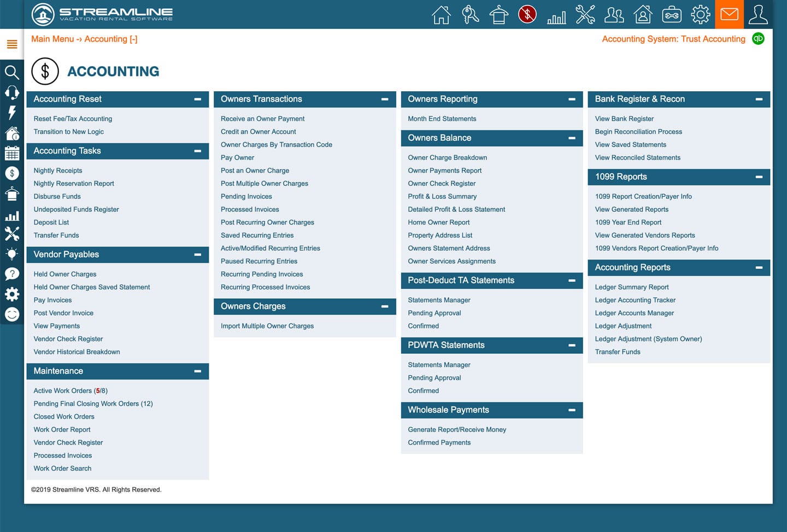Screen dimensions: 787x532
Task: Click the red crossed-out dollar icon in toolbar
Action: point(527,15)
